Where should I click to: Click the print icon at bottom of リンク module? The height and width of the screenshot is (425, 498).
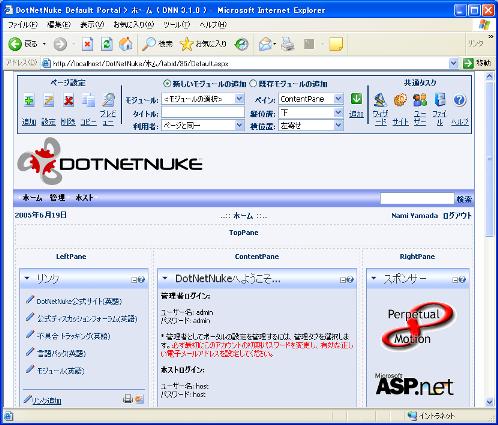pyautogui.click(x=128, y=398)
